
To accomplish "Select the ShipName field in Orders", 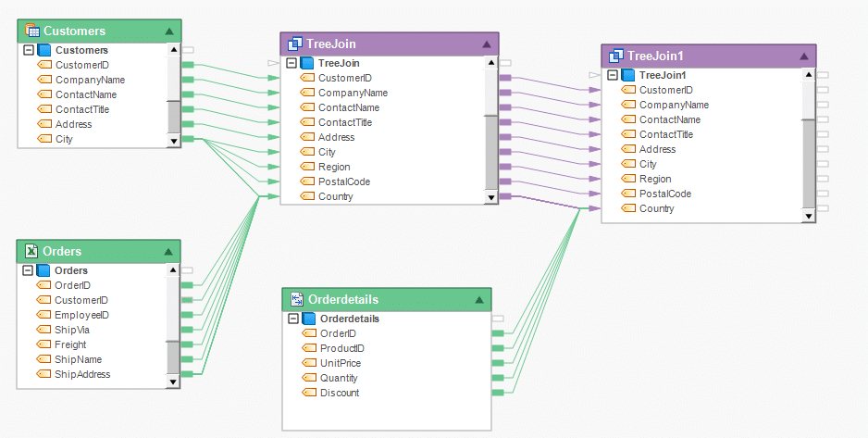I will [78, 359].
